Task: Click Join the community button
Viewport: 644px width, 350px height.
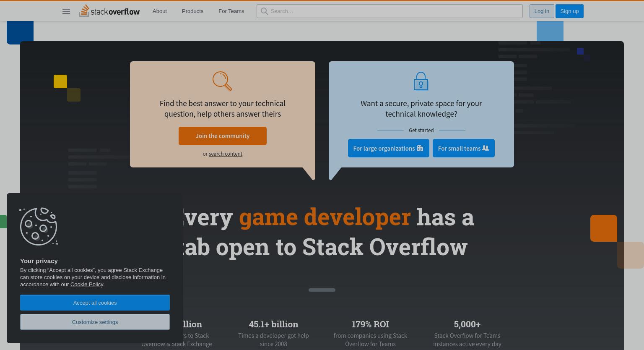Action: 223,136
